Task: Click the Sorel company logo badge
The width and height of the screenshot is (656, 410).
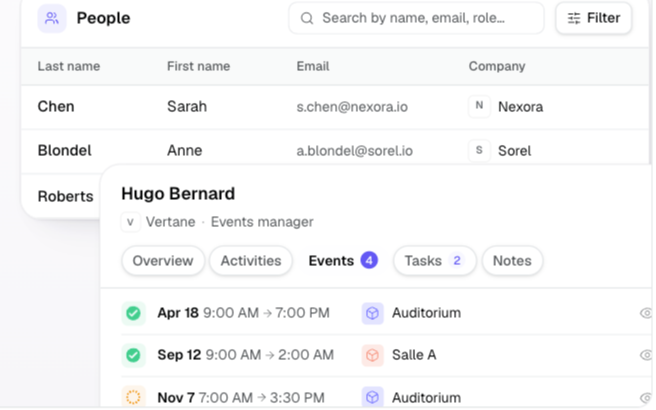Action: click(479, 150)
